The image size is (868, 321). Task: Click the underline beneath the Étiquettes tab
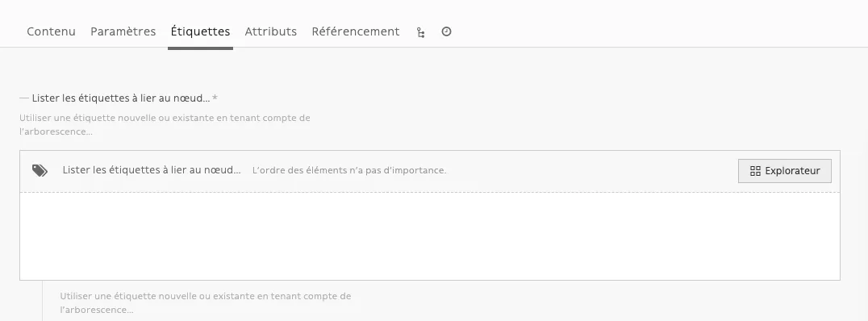[200, 48]
